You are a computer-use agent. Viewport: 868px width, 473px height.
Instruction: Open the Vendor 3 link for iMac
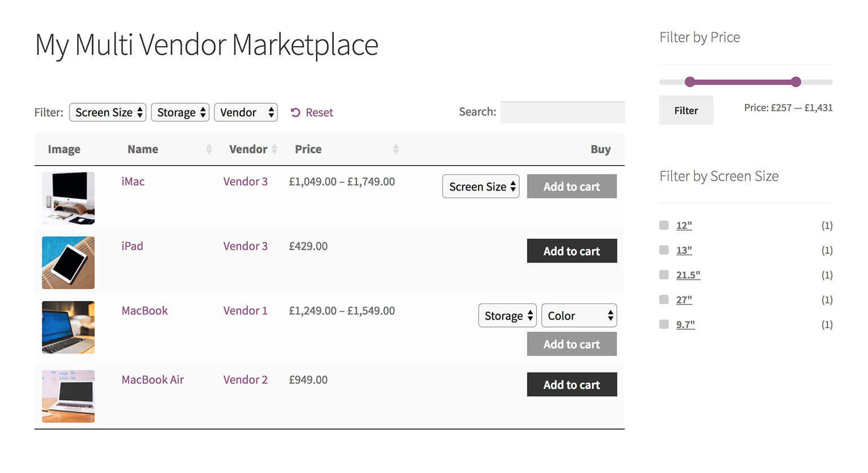click(x=245, y=182)
